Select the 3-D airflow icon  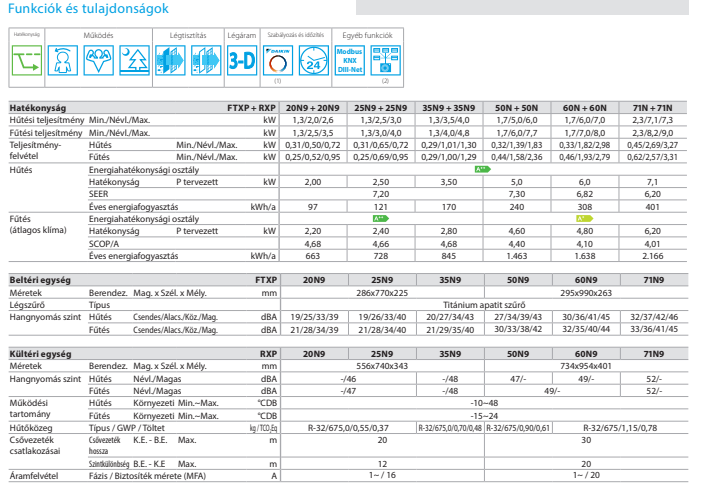click(x=242, y=60)
